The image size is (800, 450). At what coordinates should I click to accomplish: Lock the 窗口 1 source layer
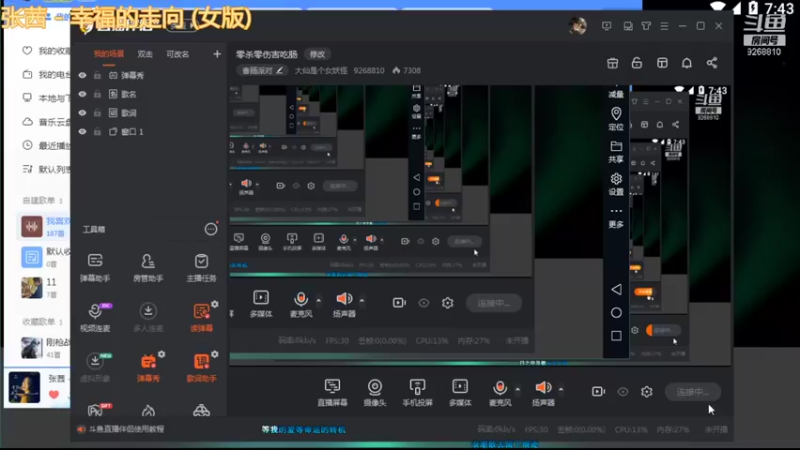point(97,132)
